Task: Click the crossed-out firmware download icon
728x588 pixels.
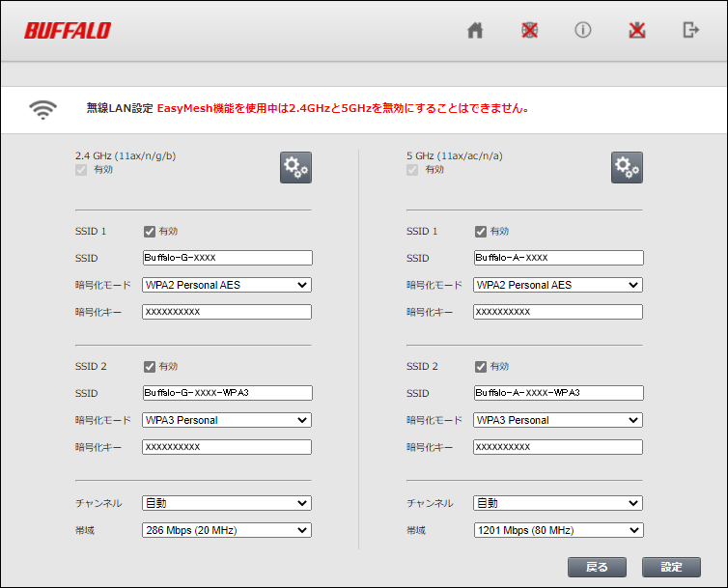Action: (x=636, y=30)
